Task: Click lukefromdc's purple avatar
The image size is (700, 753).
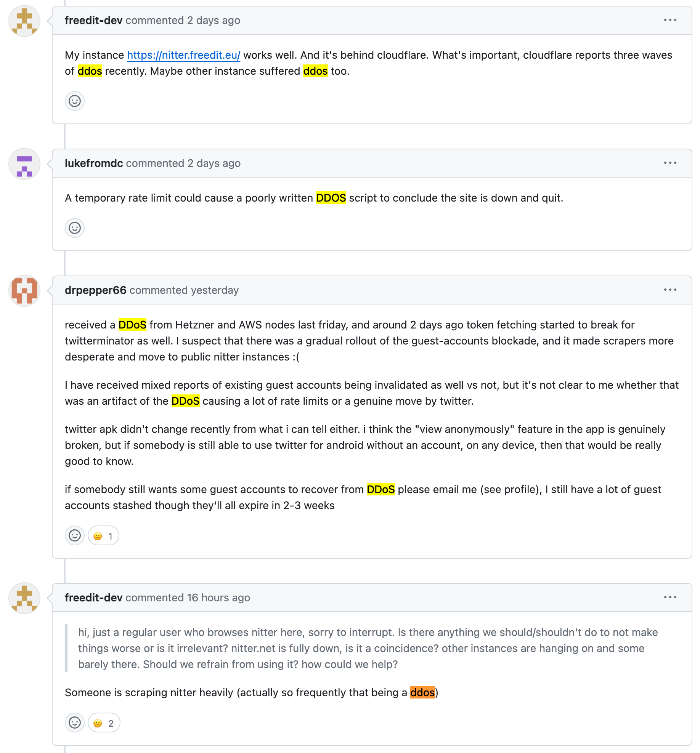Action: click(24, 163)
